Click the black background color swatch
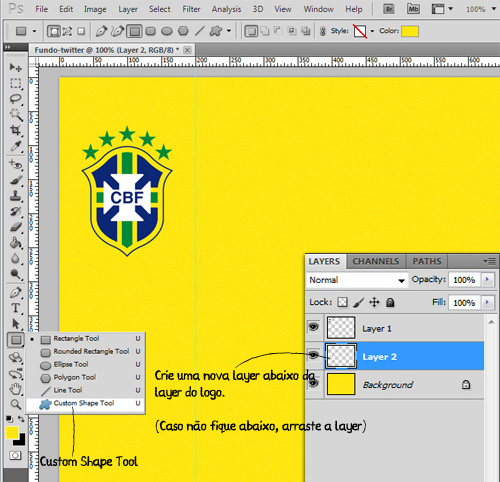 pyautogui.click(x=21, y=441)
